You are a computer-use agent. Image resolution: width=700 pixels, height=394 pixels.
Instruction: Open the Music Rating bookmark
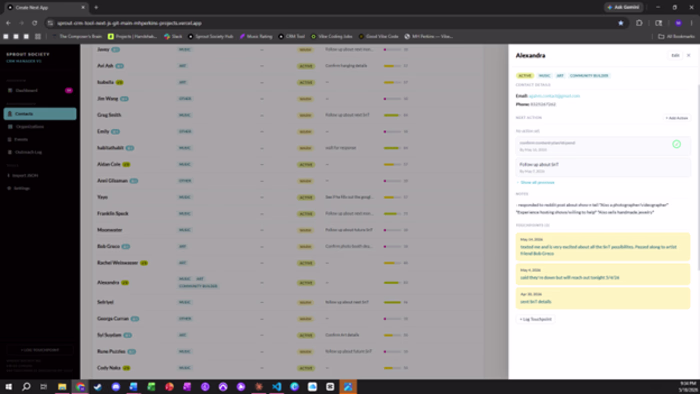(x=256, y=37)
